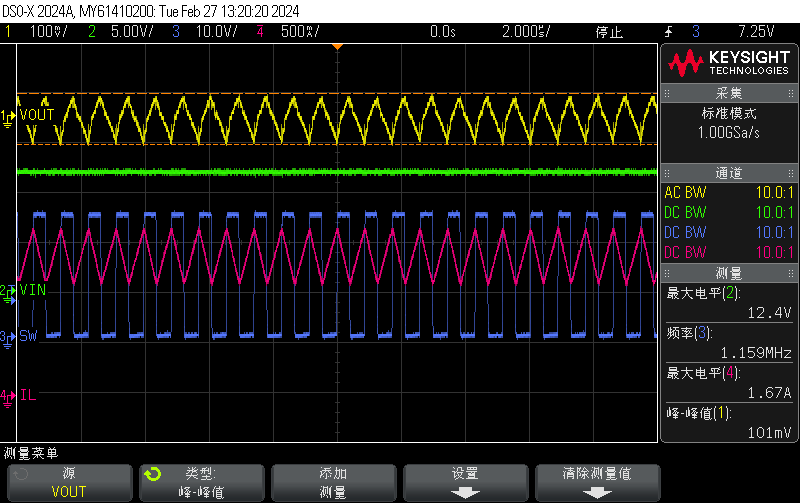Image resolution: width=800 pixels, height=503 pixels.
Task: Click the 停止 run status indicator
Action: (x=609, y=32)
